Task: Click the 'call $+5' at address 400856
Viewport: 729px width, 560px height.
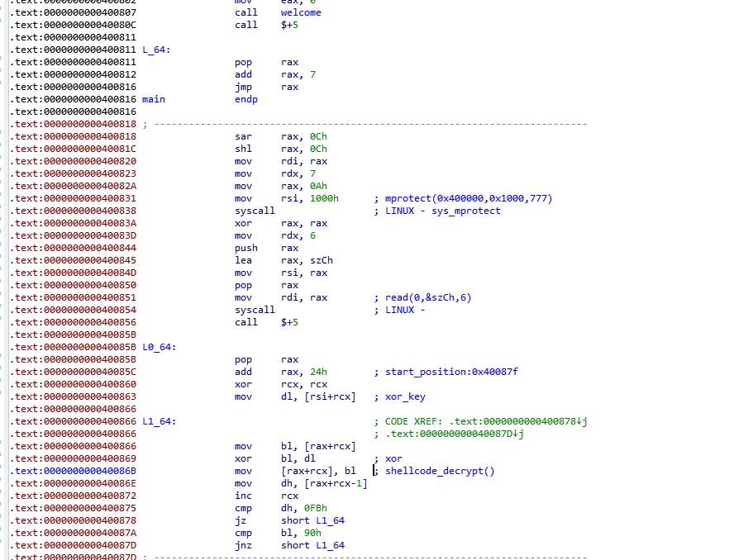Action: click(266, 322)
